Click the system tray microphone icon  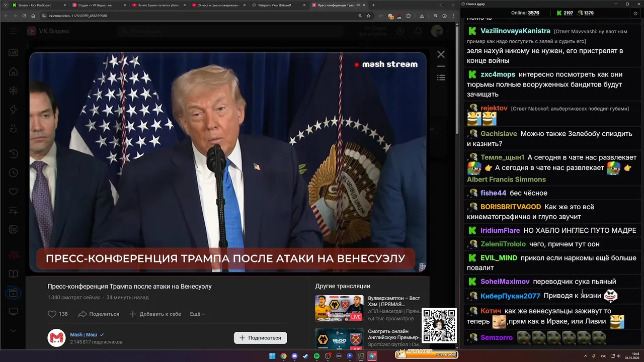click(x=593, y=356)
